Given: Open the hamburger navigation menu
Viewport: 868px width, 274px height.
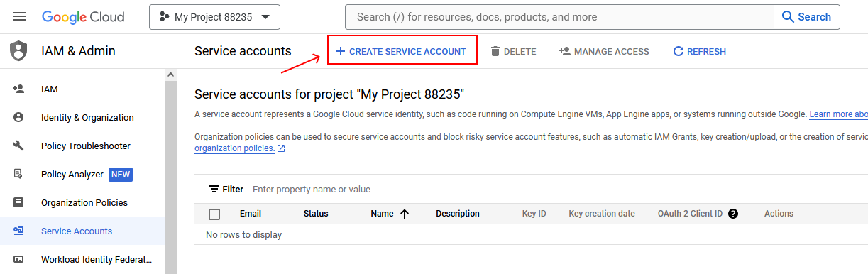Looking at the screenshot, I should point(20,16).
